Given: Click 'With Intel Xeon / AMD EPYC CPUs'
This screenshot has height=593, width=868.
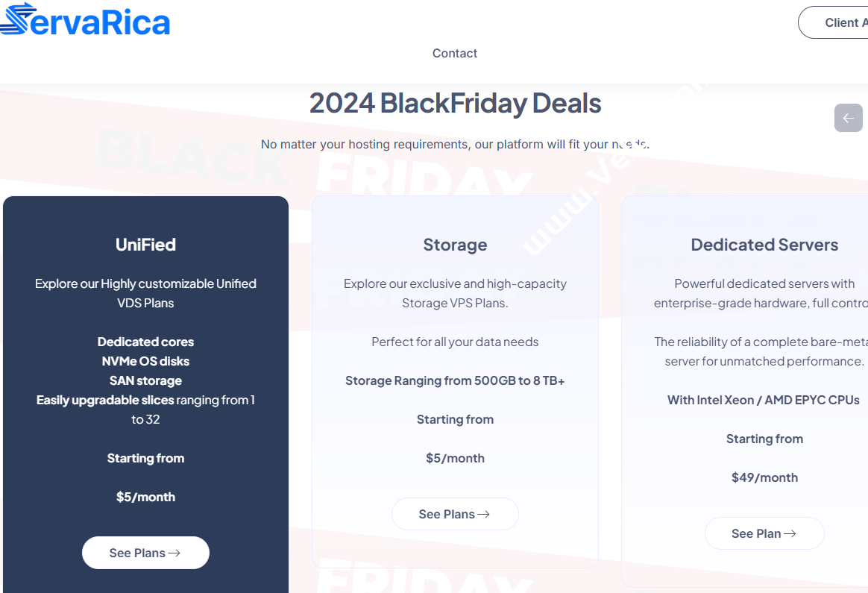Looking at the screenshot, I should point(763,400).
